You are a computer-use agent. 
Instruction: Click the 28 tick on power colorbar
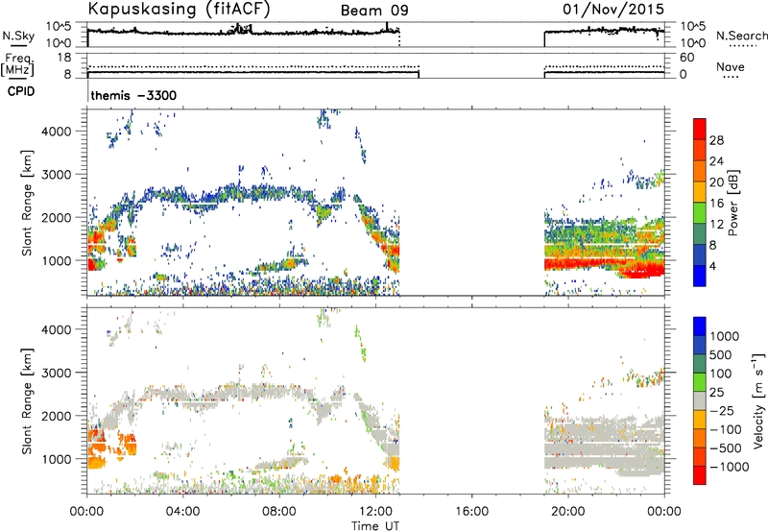click(x=716, y=140)
